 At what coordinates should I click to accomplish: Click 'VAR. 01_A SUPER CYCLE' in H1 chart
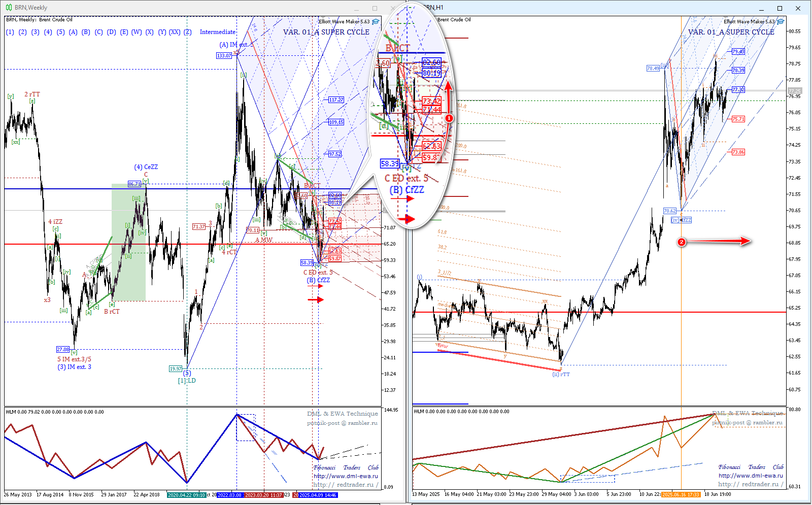pos(731,32)
